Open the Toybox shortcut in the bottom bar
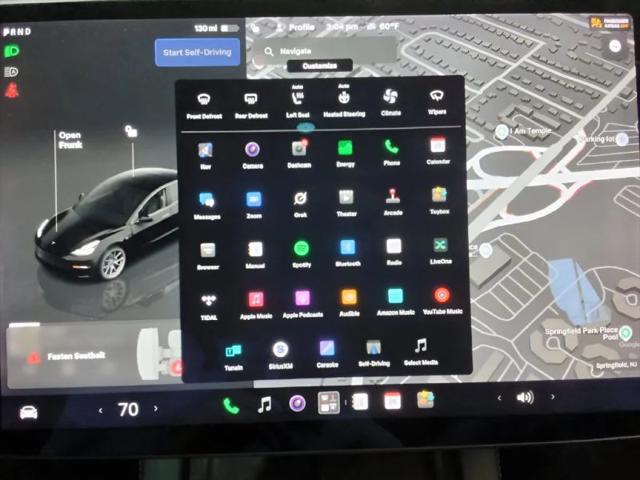Screen dimensions: 640x480 click(425, 399)
